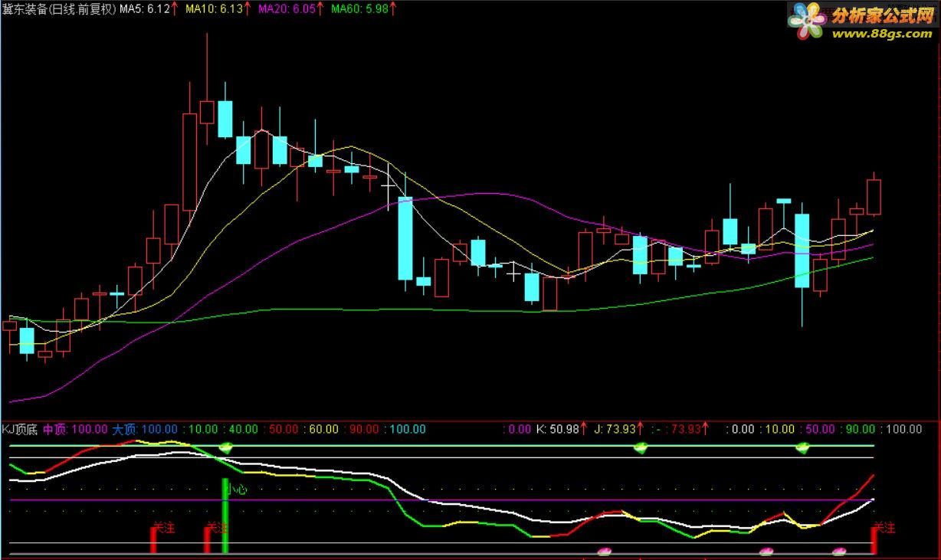Click the red : 73.93 readout
The width and height of the screenshot is (941, 560).
tap(685, 429)
